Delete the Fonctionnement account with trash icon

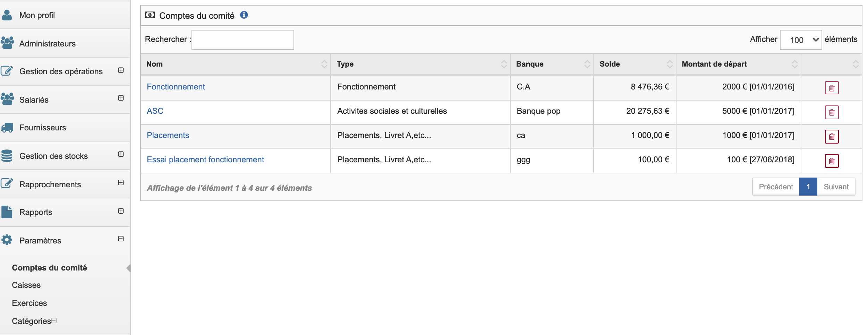[x=831, y=88]
